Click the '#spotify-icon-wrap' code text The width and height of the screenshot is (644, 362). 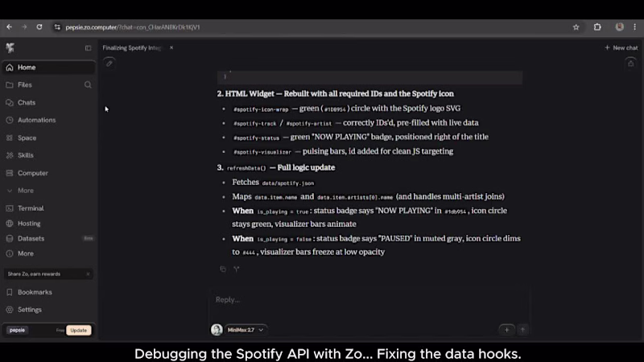click(x=261, y=109)
